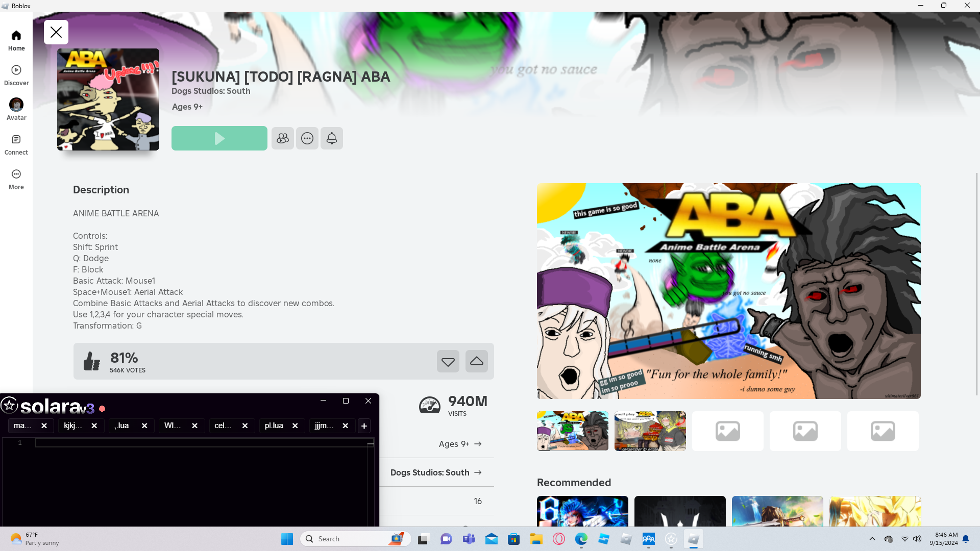Close the cel... tab in Solara
This screenshot has width=980, height=551.
pos(245,425)
